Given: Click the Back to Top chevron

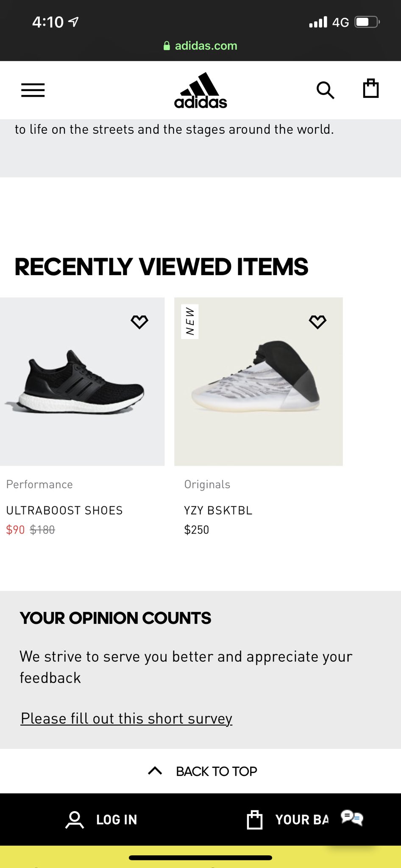Looking at the screenshot, I should pyautogui.click(x=155, y=771).
